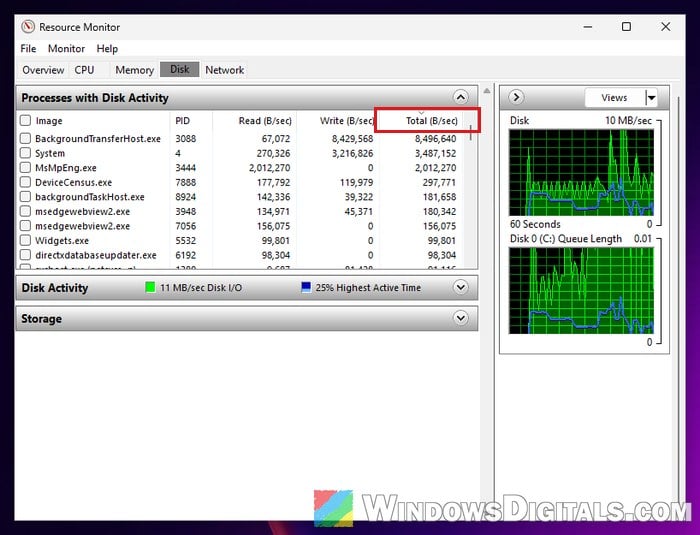This screenshot has height=535, width=700.
Task: Check the directxdatabaseupdater.exe checkbox
Action: 25,255
